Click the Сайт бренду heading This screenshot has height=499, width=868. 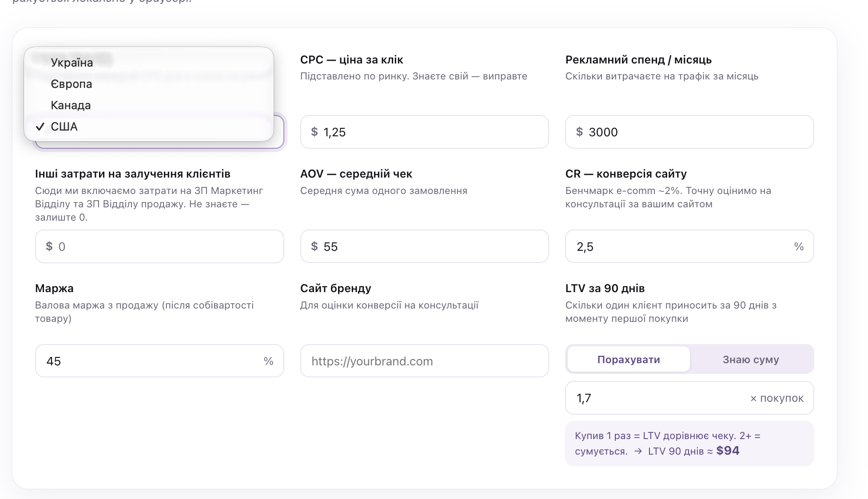pos(336,288)
